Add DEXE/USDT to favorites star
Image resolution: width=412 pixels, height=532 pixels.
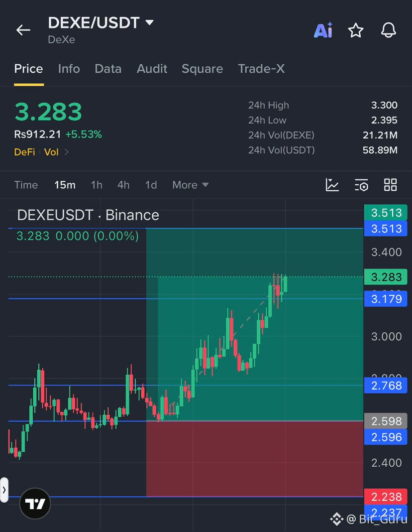(x=356, y=30)
